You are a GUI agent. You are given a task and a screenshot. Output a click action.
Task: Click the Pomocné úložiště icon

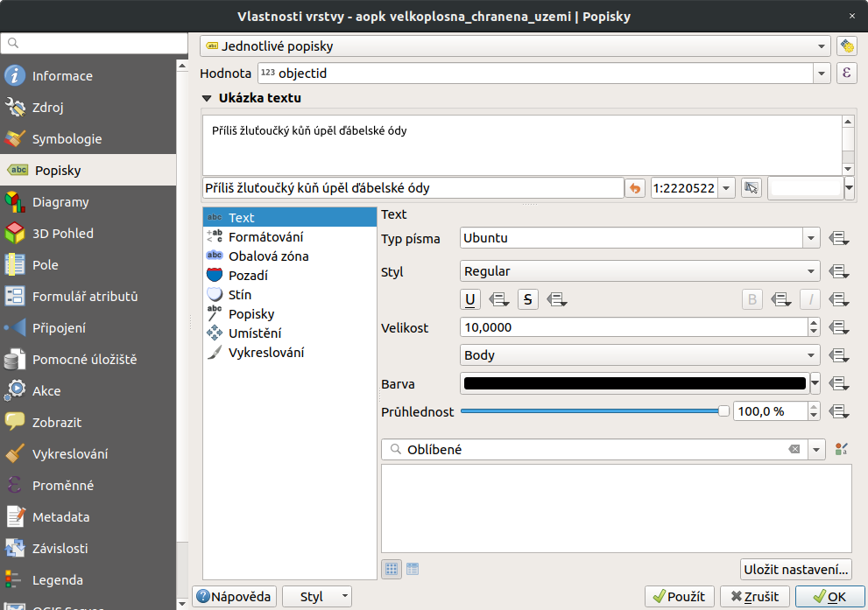(15, 360)
